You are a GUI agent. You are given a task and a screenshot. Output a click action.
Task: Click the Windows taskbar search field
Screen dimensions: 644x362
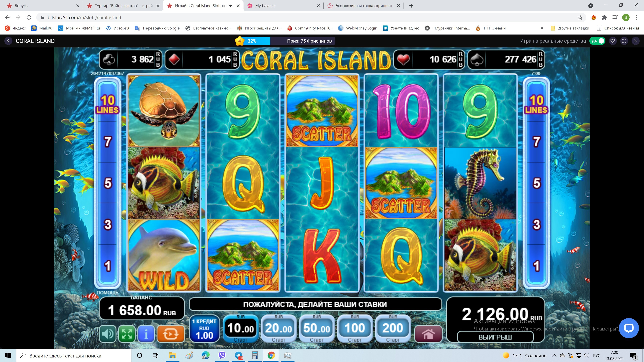pyautogui.click(x=74, y=355)
